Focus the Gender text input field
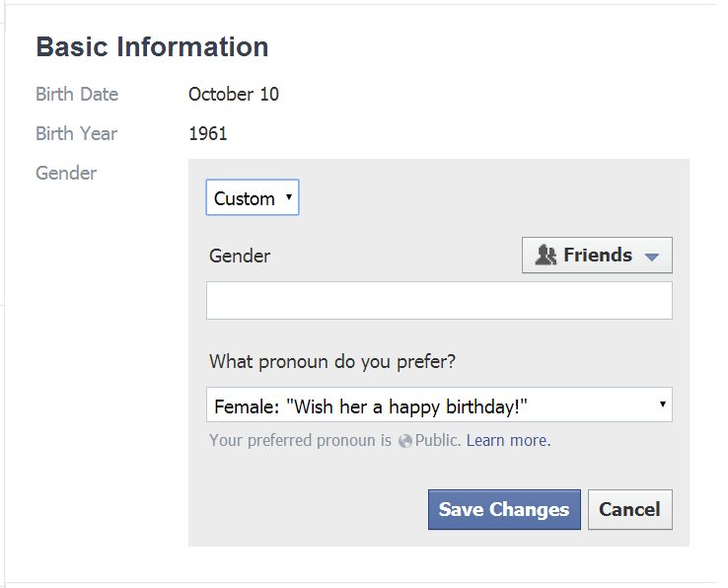728x588 pixels. 439,300
